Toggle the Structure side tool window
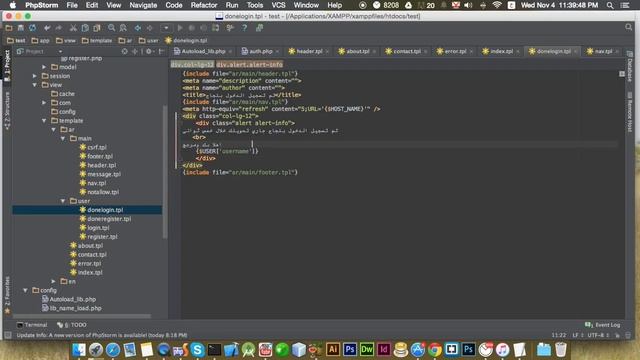Image resolution: width=640 pixels, height=360 pixels. pyautogui.click(x=7, y=110)
